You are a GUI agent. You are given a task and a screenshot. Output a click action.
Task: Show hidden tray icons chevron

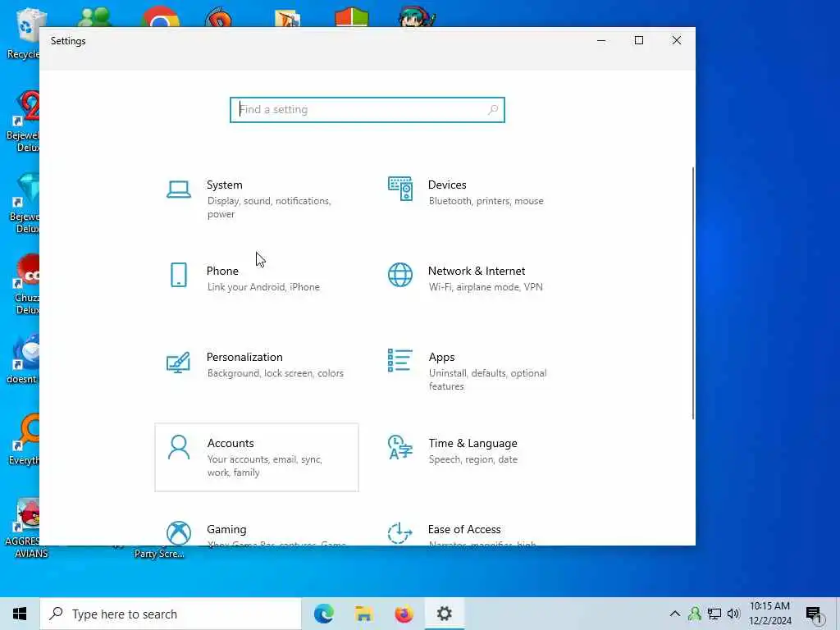(x=675, y=614)
